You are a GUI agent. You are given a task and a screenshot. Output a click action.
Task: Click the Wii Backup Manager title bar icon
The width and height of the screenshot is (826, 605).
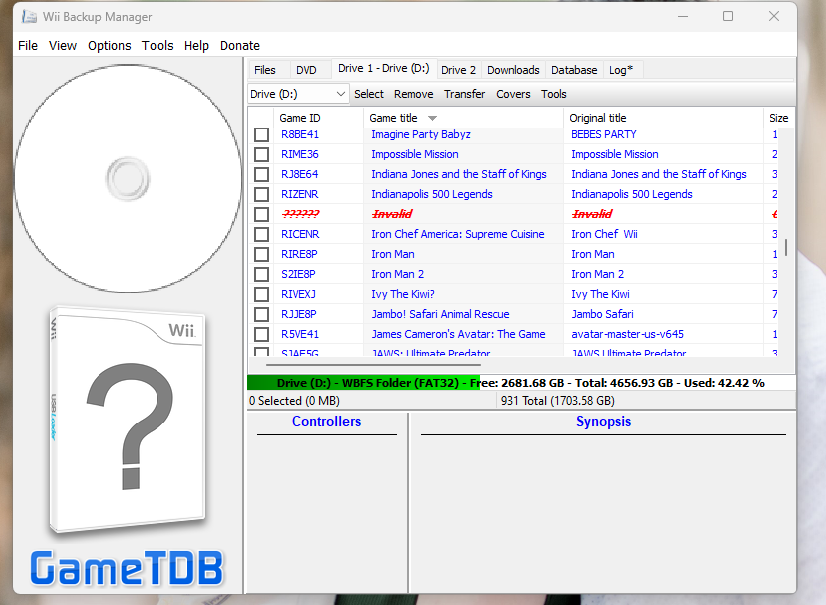(30, 17)
